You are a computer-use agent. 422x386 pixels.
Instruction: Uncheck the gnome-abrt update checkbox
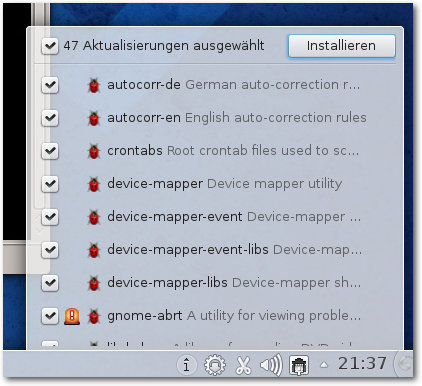coord(50,316)
